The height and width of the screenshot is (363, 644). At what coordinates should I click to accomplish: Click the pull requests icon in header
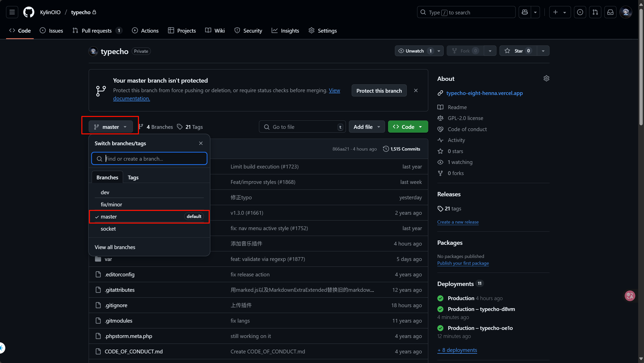(595, 12)
